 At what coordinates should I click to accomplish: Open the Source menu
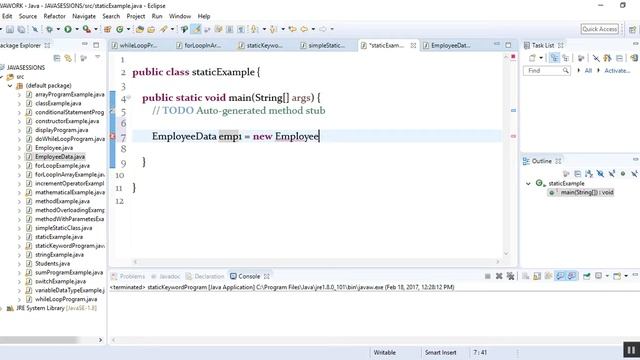click(x=28, y=16)
